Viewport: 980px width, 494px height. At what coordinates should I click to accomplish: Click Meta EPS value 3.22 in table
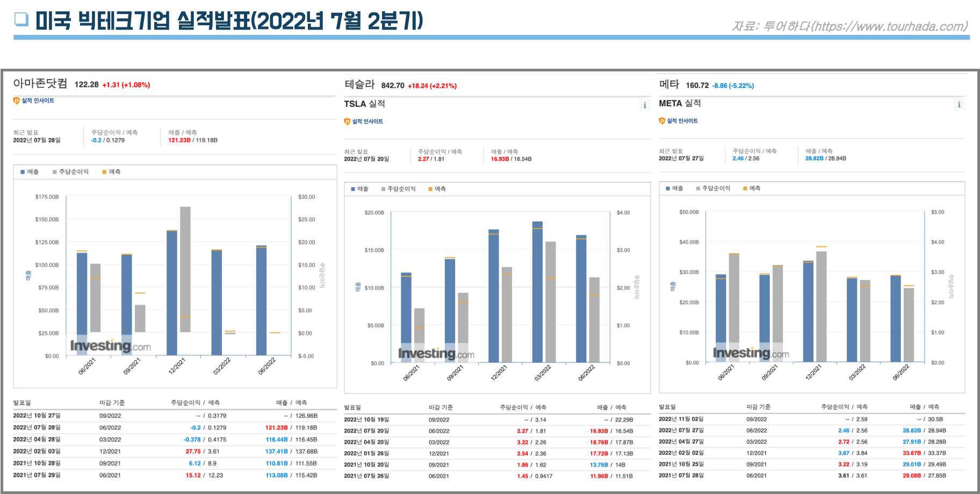844,464
